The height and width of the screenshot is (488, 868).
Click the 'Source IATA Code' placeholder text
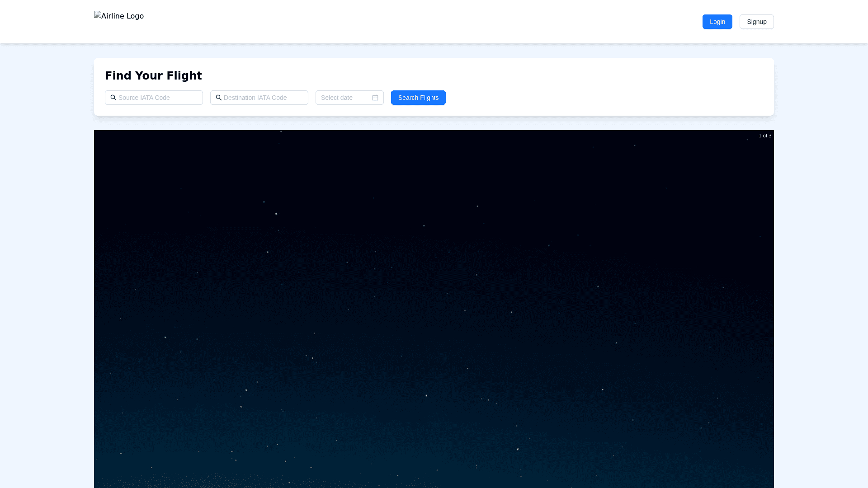144,98
